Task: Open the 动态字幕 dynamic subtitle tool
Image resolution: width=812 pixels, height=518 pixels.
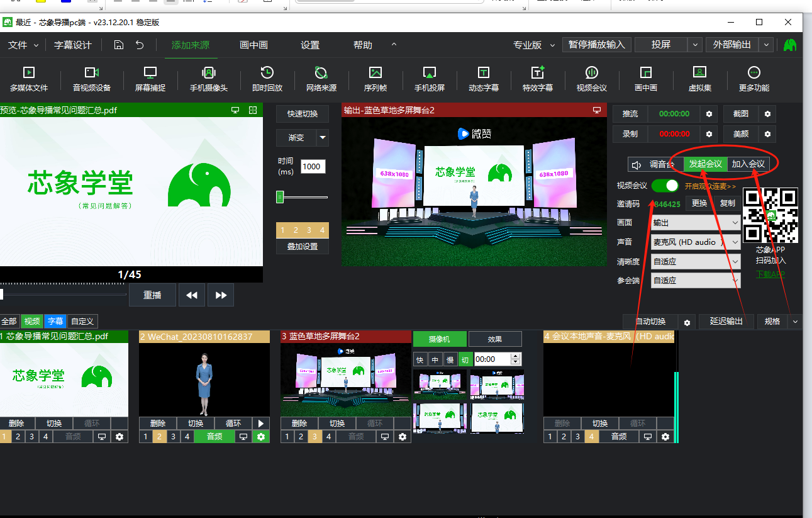Action: click(484, 79)
